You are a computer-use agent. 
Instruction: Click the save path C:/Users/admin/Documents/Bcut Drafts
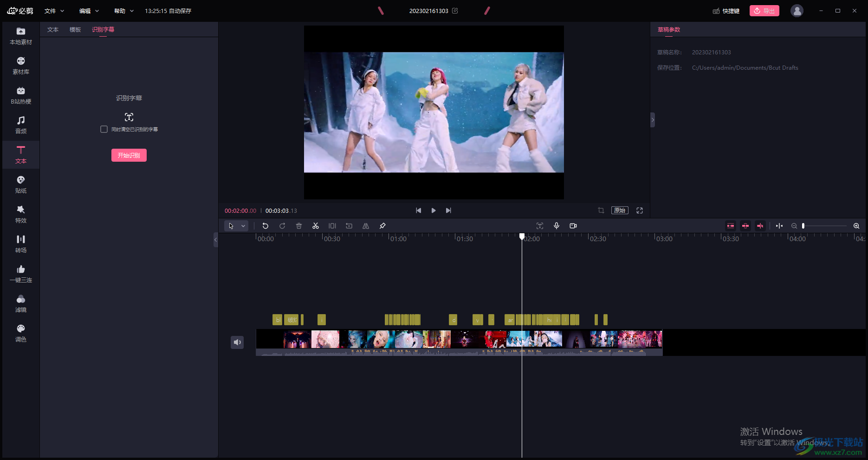tap(745, 68)
